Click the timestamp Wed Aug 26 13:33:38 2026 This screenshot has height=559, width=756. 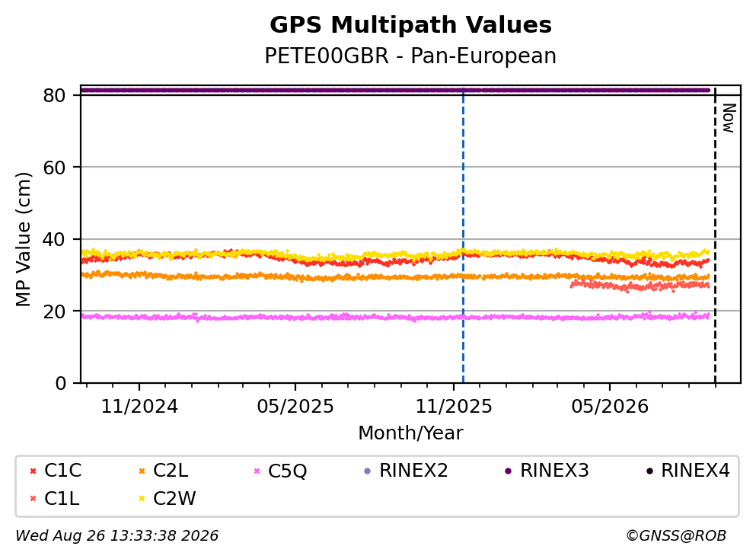[116, 535]
